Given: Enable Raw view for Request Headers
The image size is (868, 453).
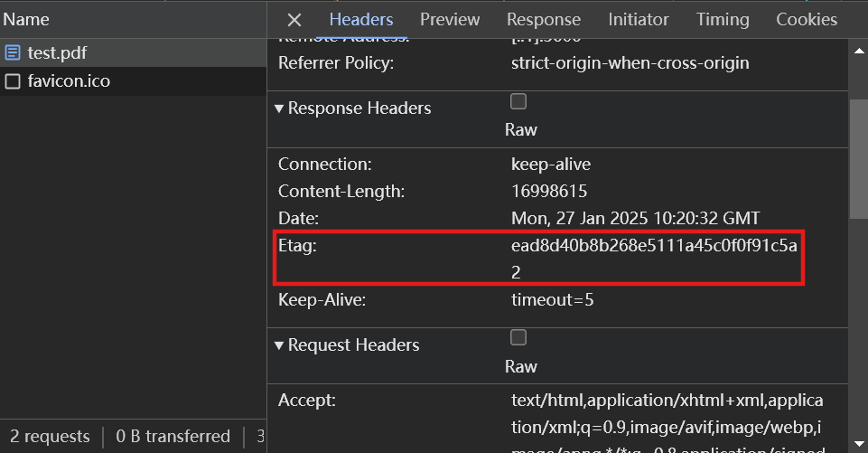Looking at the screenshot, I should tap(518, 338).
